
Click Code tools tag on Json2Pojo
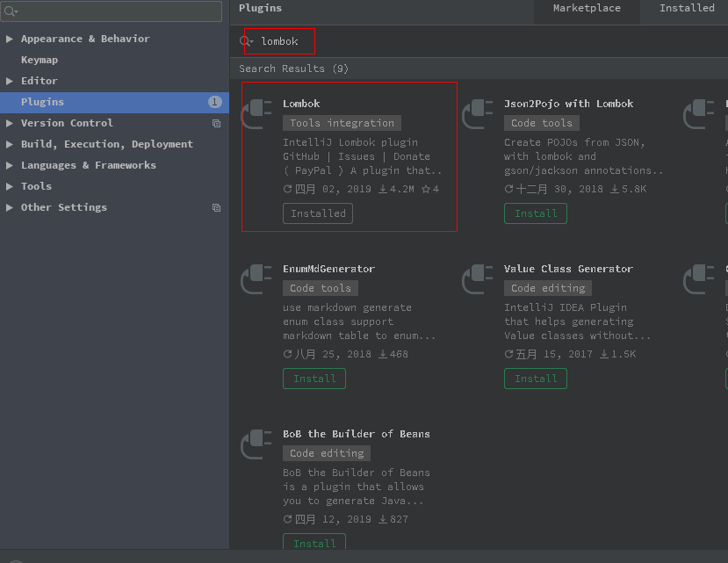542,123
